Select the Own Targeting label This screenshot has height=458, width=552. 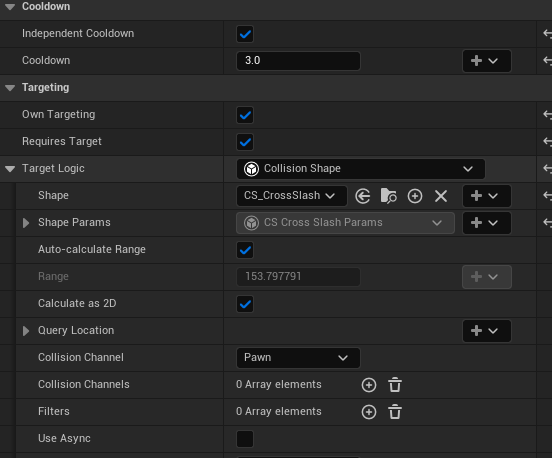58,114
